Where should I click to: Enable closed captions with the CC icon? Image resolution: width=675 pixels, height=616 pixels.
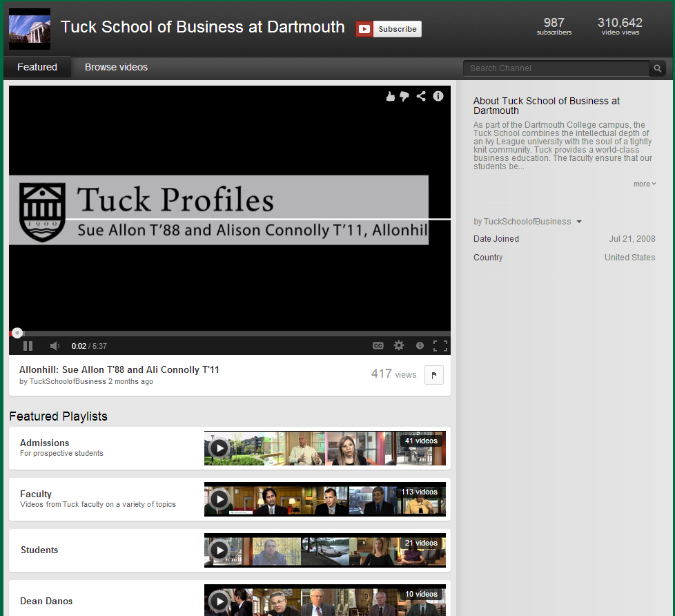tap(378, 345)
